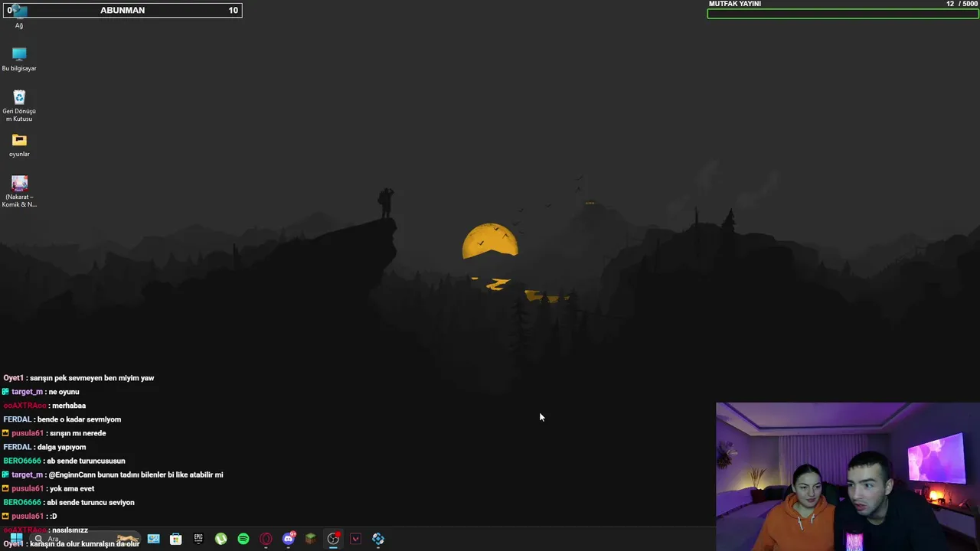Click chat message "sırışın mı nerede"
The image size is (980, 551).
click(77, 433)
